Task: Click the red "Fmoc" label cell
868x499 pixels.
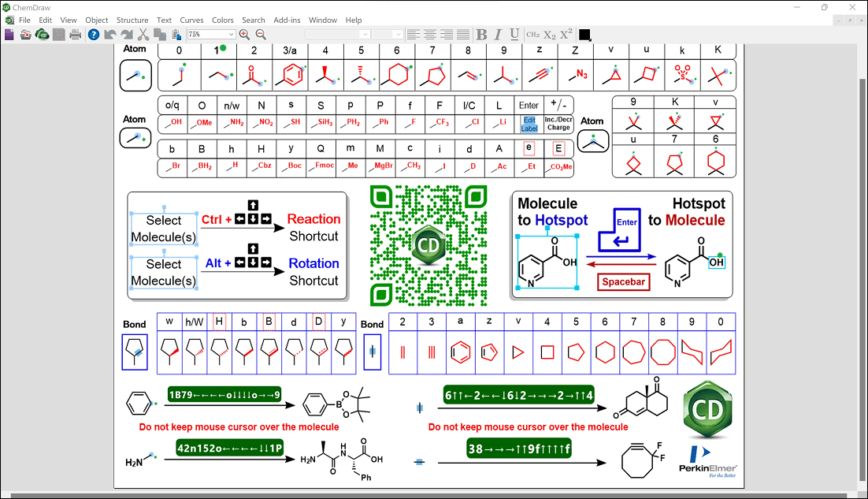Action: (x=322, y=166)
